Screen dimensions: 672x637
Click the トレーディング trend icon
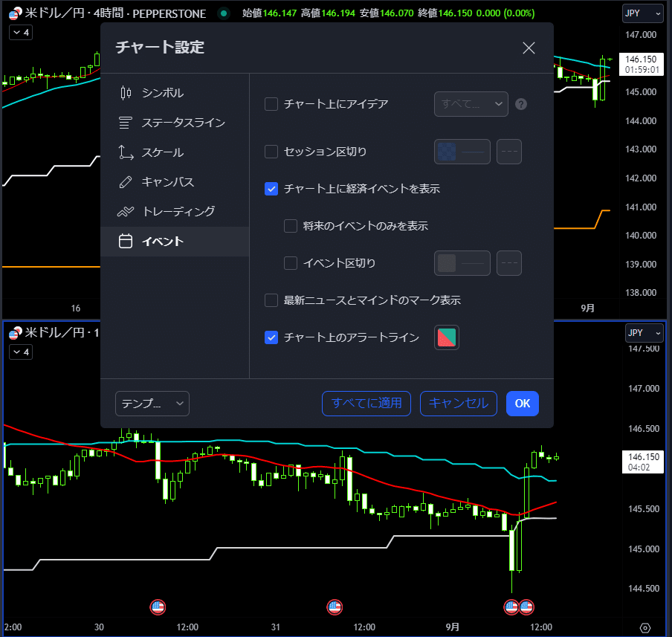pos(126,211)
